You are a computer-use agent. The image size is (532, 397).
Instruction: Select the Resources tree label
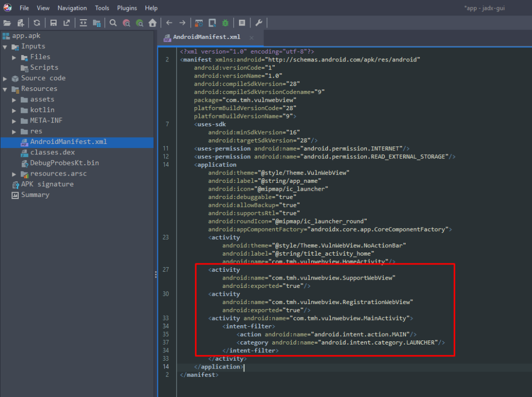(39, 88)
